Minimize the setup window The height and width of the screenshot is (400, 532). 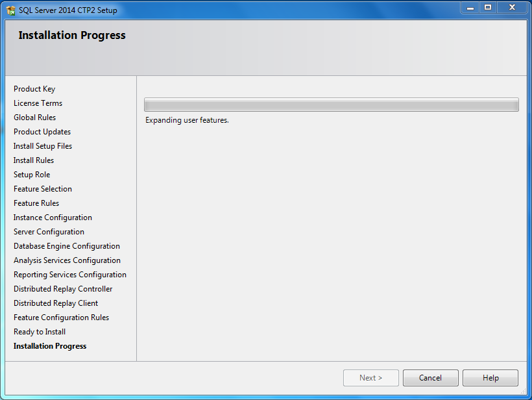click(470, 8)
